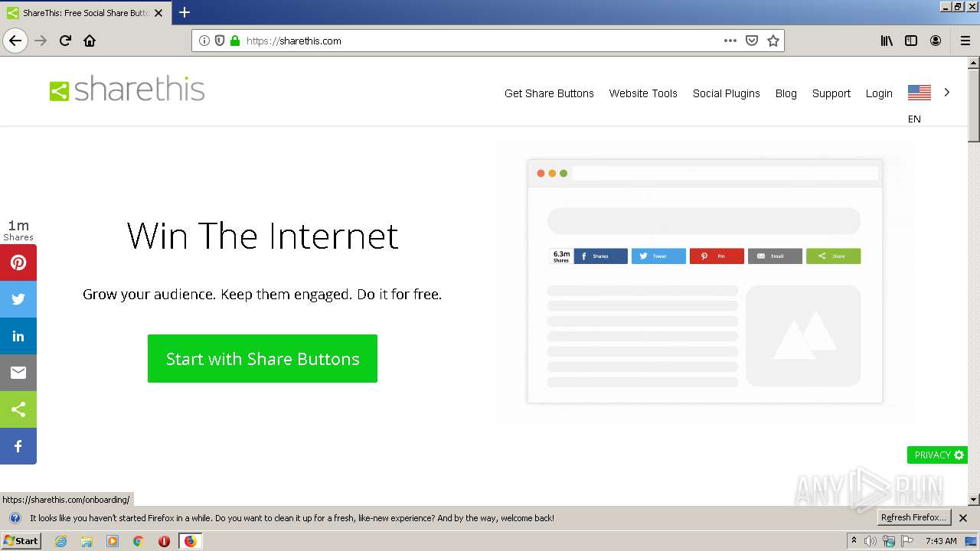Click the browser forward arrow
Image resolution: width=980 pixels, height=551 pixels.
pos(41,41)
